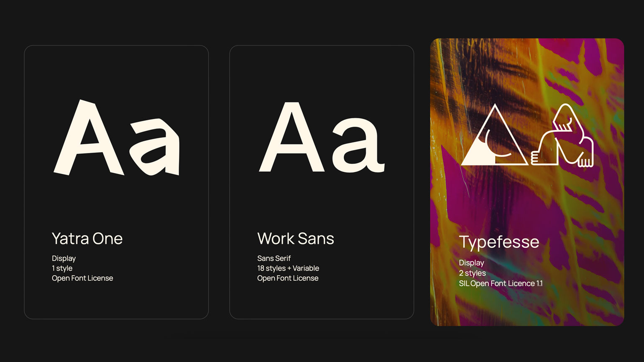Click the Typefesse title

pos(499,242)
